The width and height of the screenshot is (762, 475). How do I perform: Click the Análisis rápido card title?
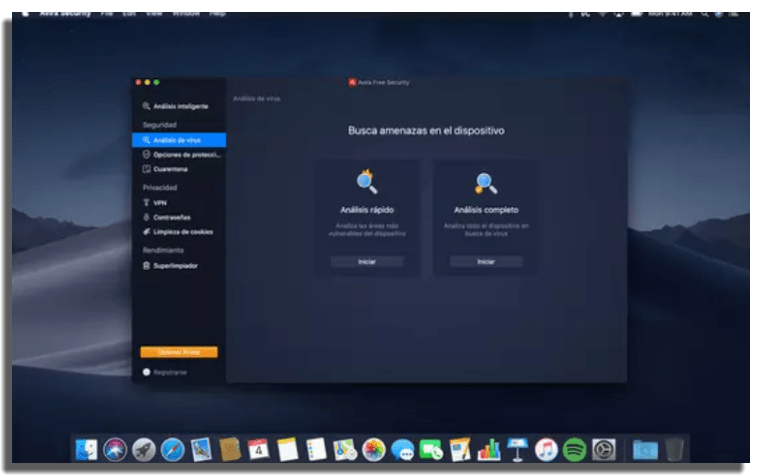click(x=367, y=210)
